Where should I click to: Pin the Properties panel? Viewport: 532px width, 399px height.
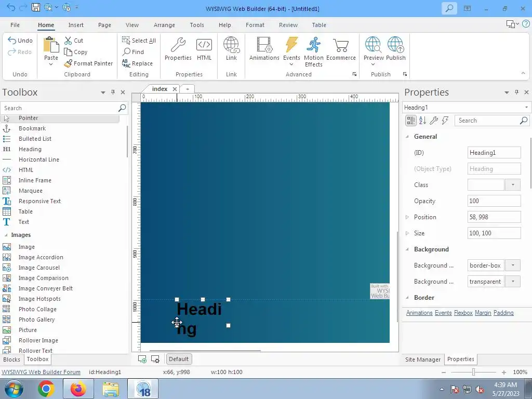[x=516, y=92]
